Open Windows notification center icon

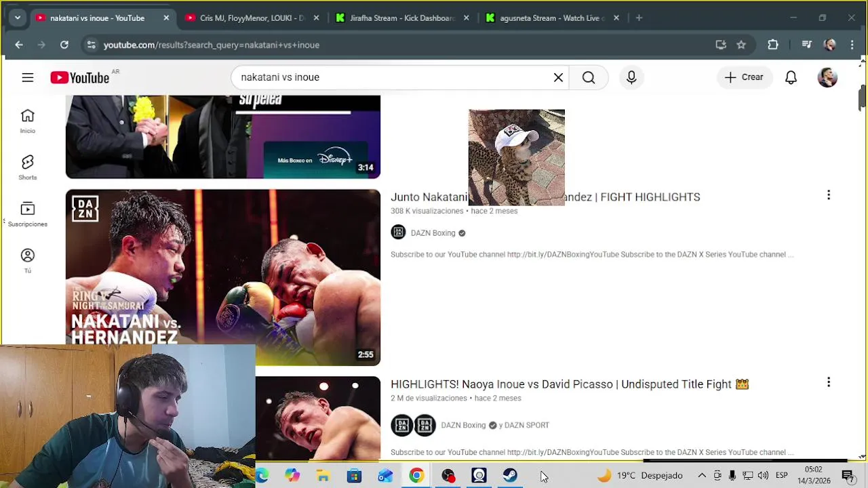pos(847,475)
